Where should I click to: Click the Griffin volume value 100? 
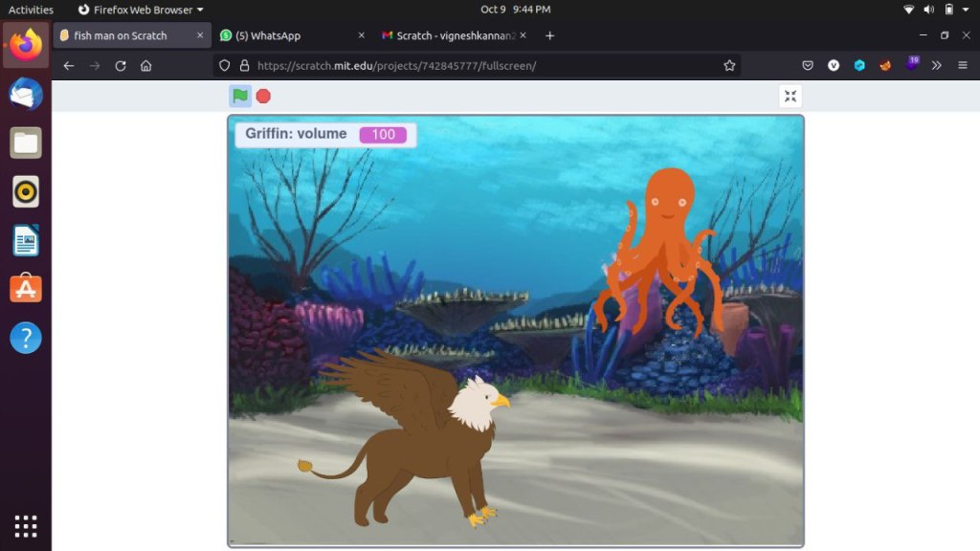pyautogui.click(x=383, y=135)
